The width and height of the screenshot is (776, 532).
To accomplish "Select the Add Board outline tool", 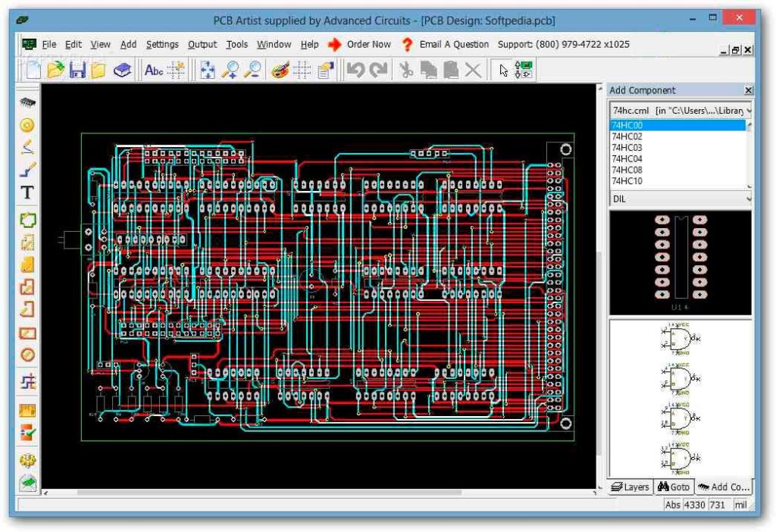I will point(27,221).
